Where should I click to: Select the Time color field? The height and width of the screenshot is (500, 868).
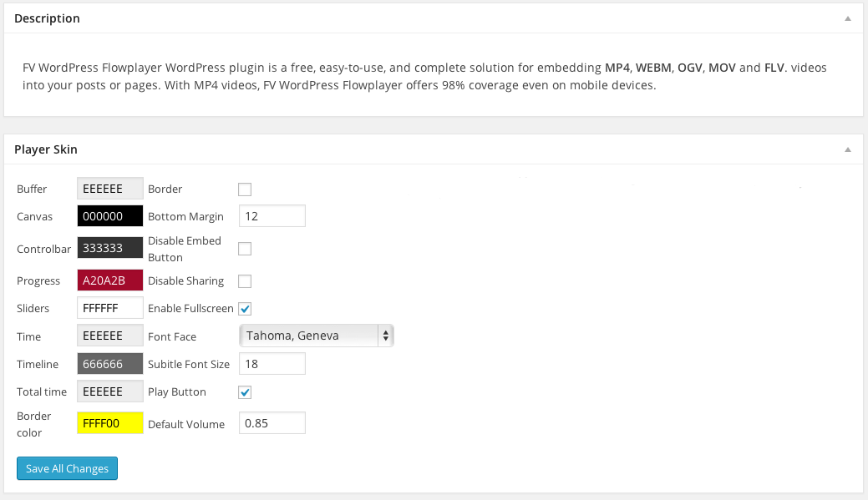tap(110, 336)
